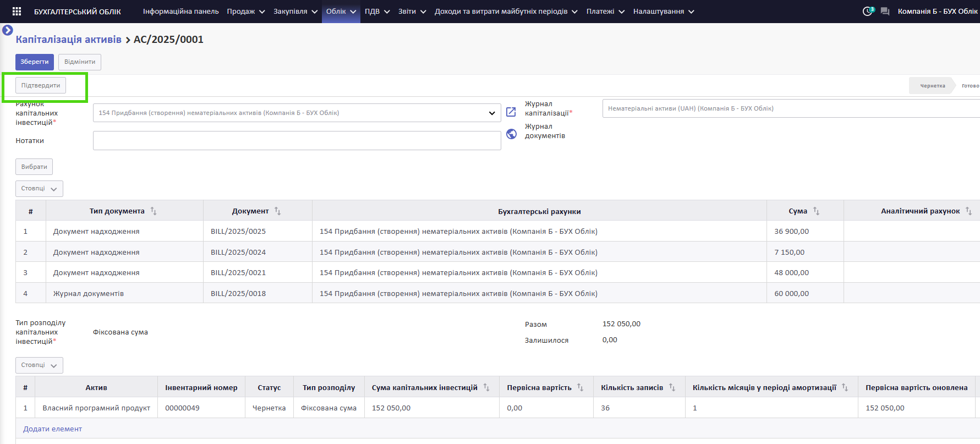The image size is (980, 444).
Task: Sort by Сума column arrows
Action: coord(816,211)
